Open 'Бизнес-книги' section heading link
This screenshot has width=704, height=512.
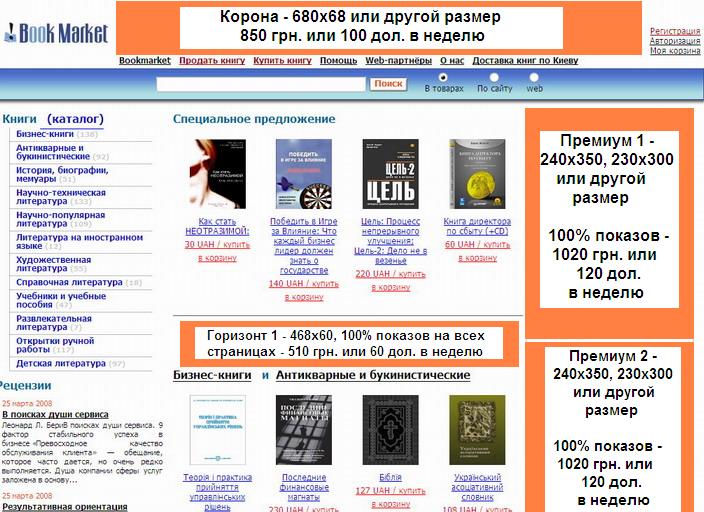pos(212,375)
